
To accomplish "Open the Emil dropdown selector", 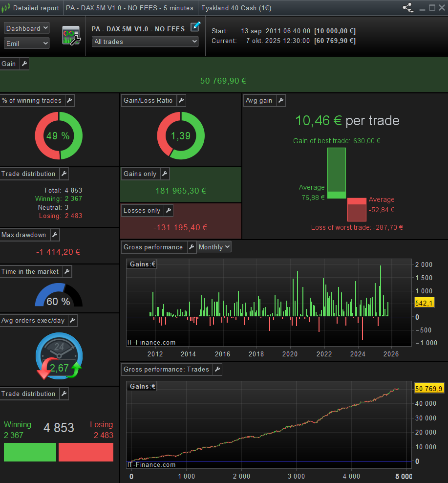I will 27,44.
